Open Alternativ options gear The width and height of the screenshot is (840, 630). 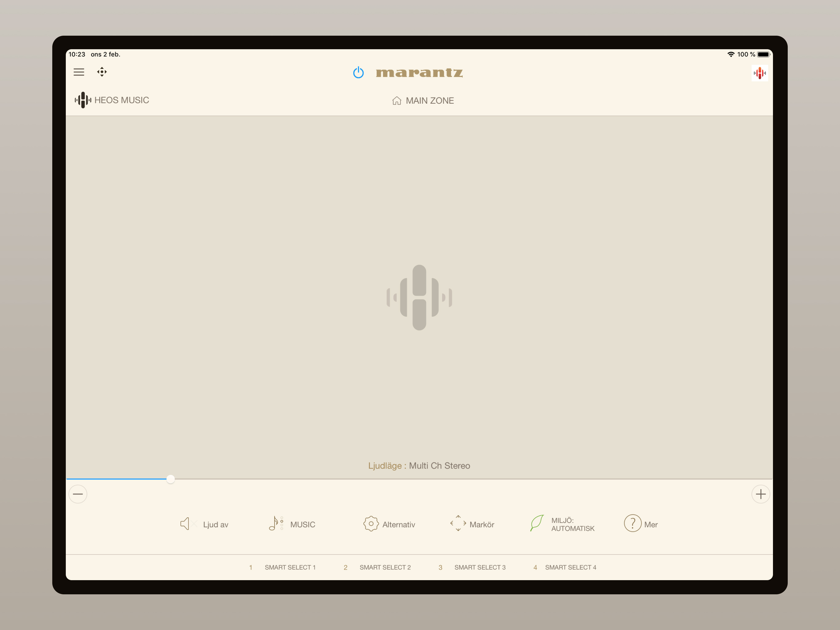(389, 524)
